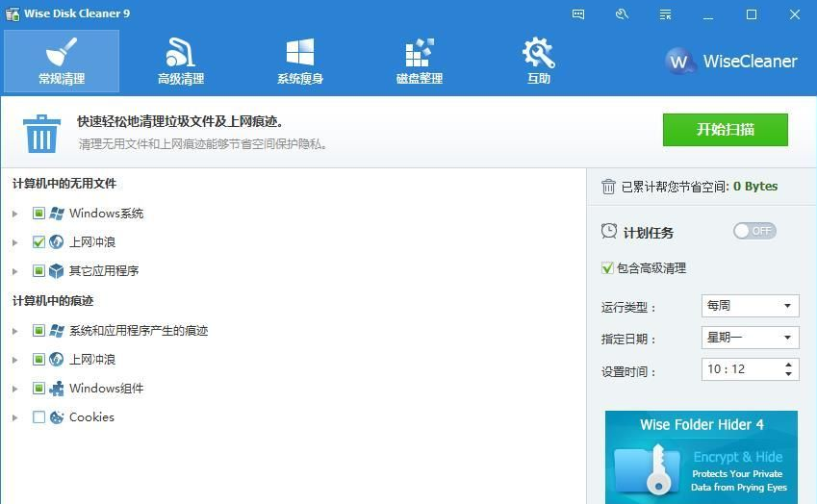
Task: Click the skin/tools icon in title bar
Action: 622,14
